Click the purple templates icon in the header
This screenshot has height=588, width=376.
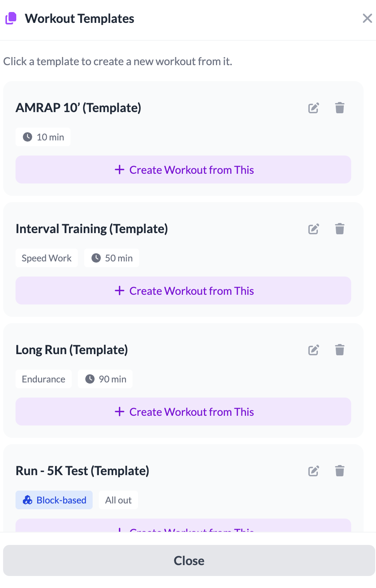[11, 18]
